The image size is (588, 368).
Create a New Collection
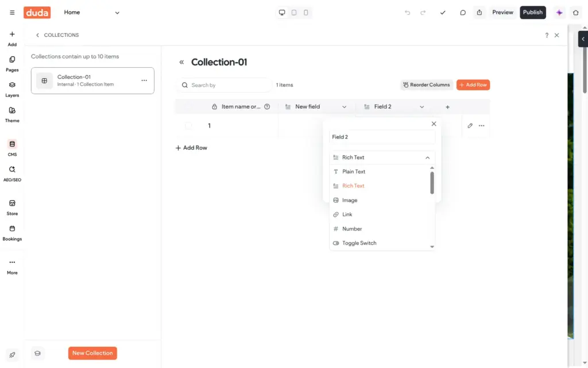[x=92, y=353]
